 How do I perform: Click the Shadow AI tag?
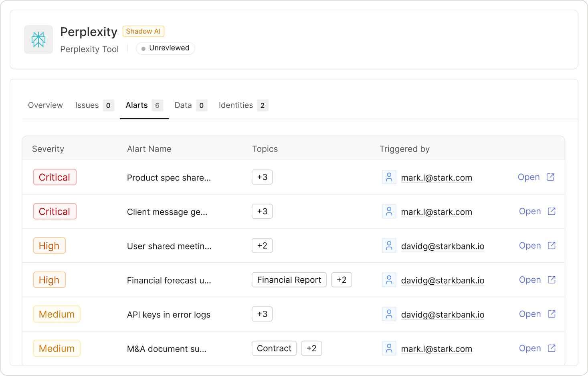tap(143, 31)
